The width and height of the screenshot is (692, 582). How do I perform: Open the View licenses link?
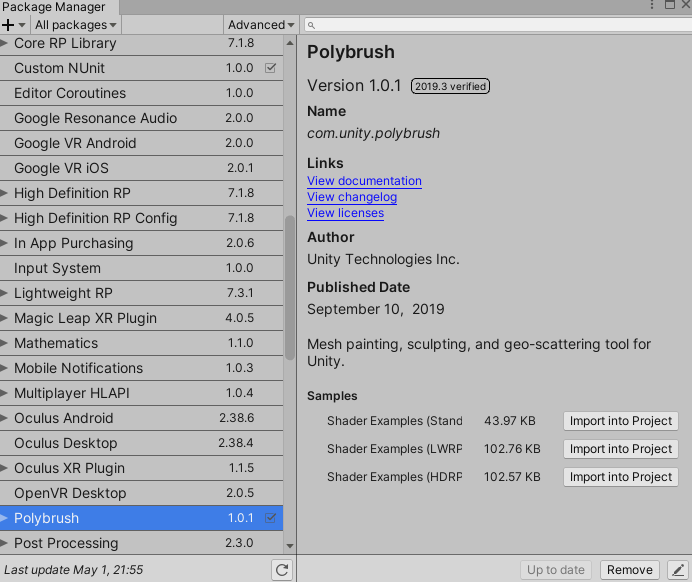(x=346, y=213)
